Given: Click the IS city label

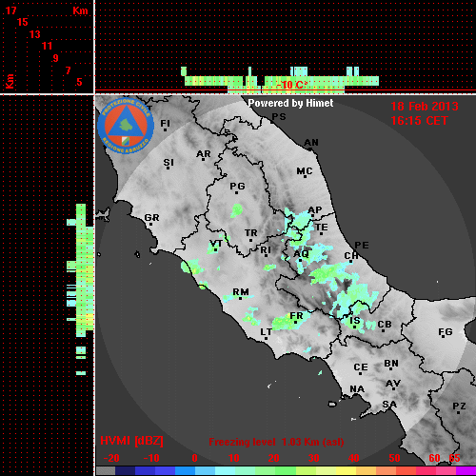Looking at the screenshot, I should click(355, 321).
